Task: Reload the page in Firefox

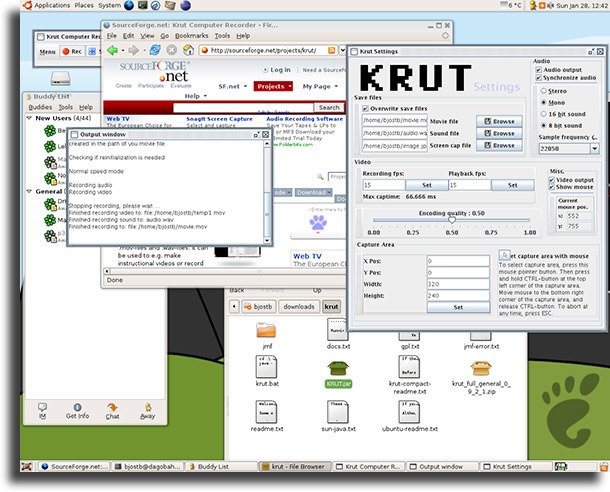Action: [x=155, y=50]
